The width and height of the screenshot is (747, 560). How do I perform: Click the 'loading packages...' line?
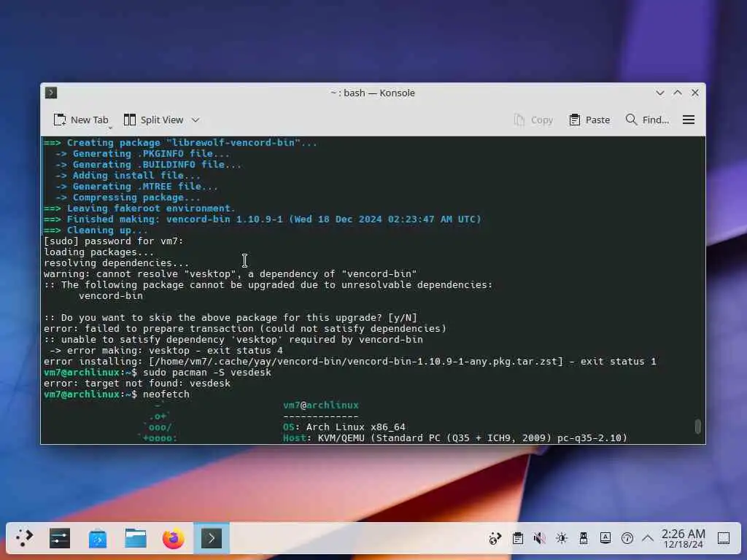point(98,252)
